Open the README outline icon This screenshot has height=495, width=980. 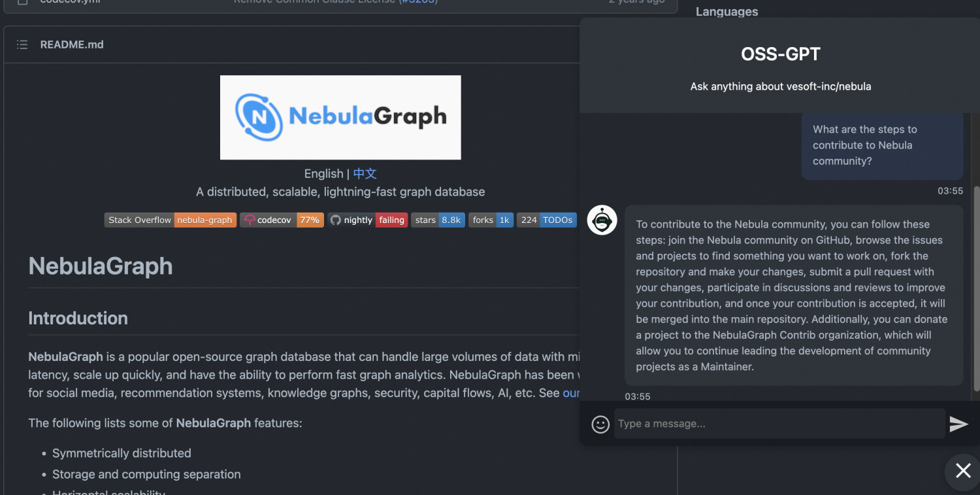click(22, 44)
